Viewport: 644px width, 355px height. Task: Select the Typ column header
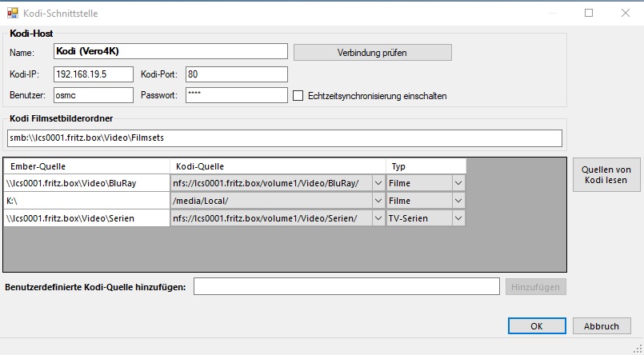(x=426, y=166)
